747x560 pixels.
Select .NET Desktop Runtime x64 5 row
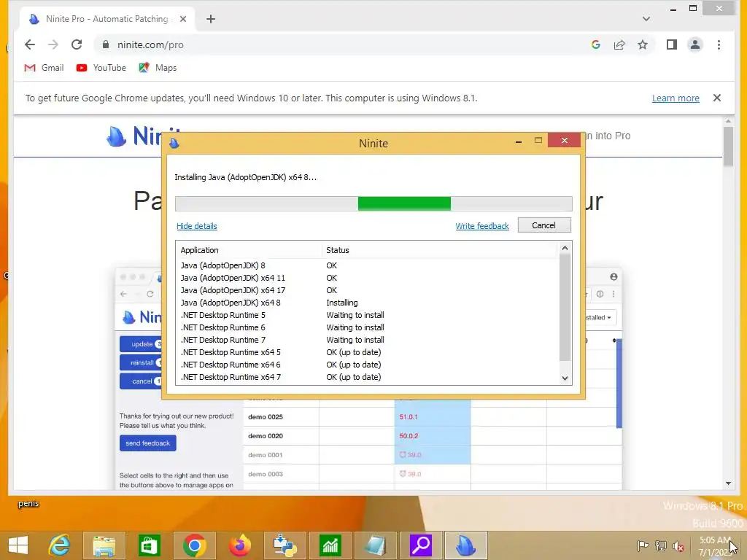[x=368, y=352]
